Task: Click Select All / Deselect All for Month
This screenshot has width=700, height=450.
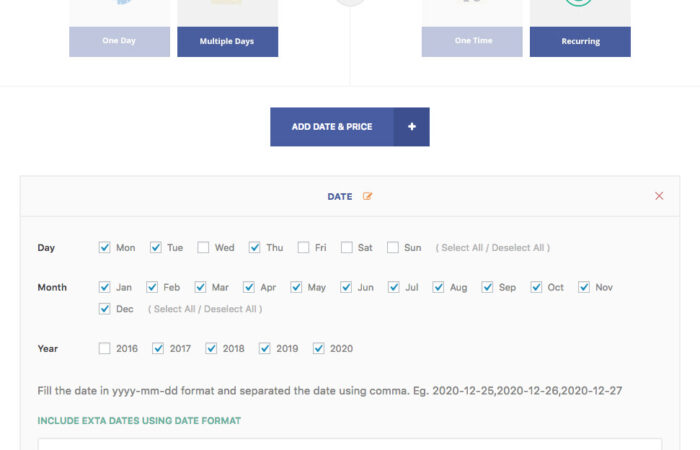Action: [x=205, y=309]
